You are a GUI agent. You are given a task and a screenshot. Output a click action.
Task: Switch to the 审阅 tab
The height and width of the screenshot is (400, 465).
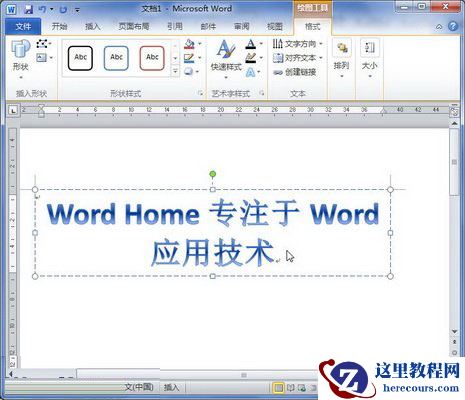click(241, 26)
